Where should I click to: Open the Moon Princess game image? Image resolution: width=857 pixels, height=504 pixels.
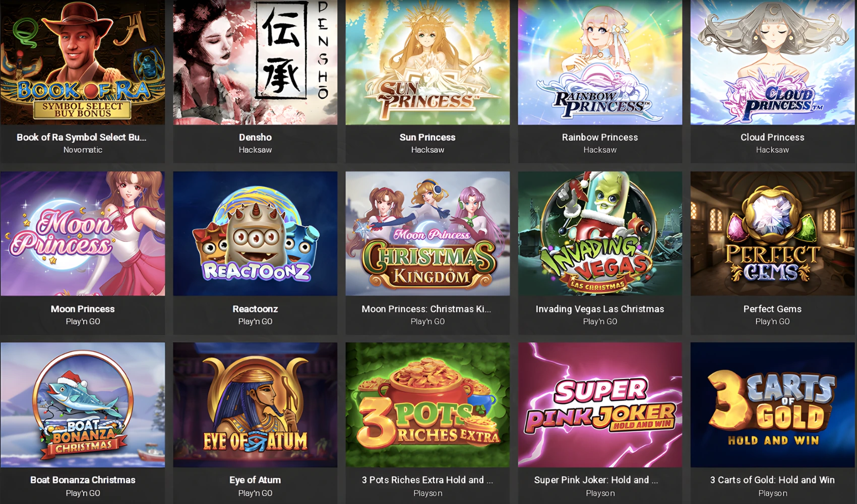tap(83, 233)
